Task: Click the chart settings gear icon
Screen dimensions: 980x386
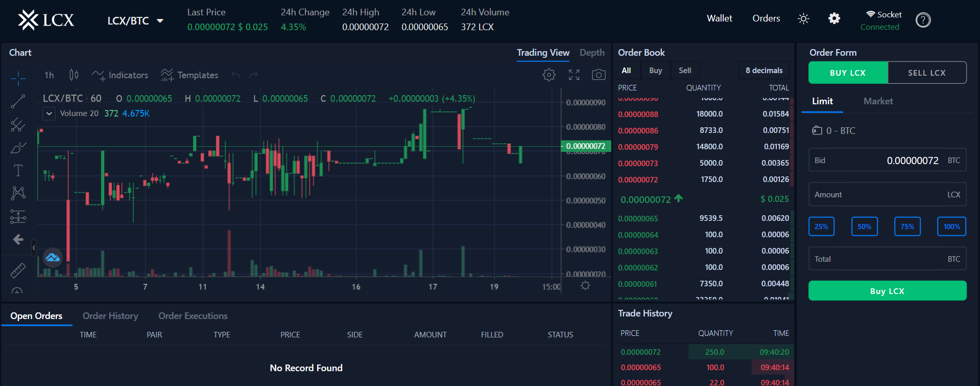Action: [549, 75]
